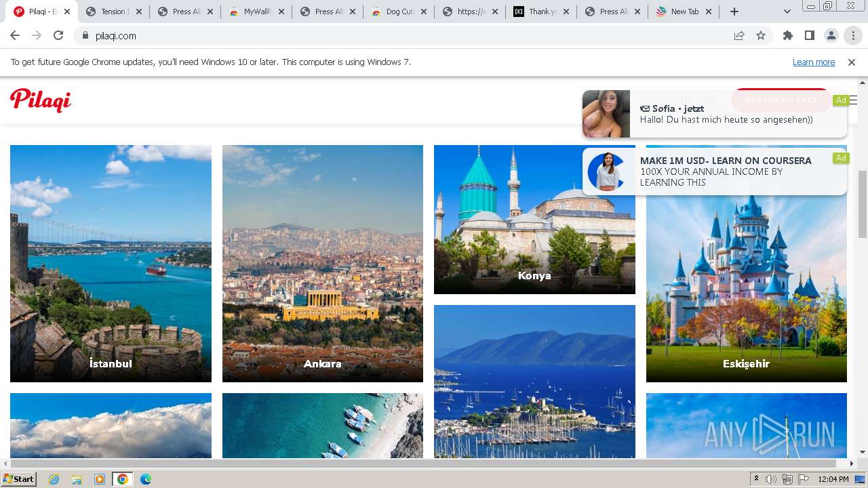Launch Microsoft Edge from taskbar
This screenshot has height=488, width=868.
[145, 479]
